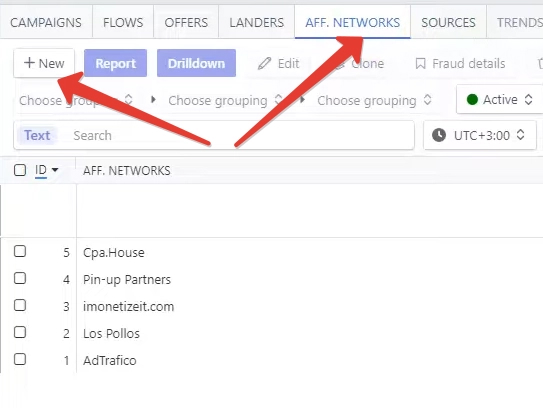The height and width of the screenshot is (408, 543).
Task: Tick the select-all checkbox in header
Action: pyautogui.click(x=20, y=170)
